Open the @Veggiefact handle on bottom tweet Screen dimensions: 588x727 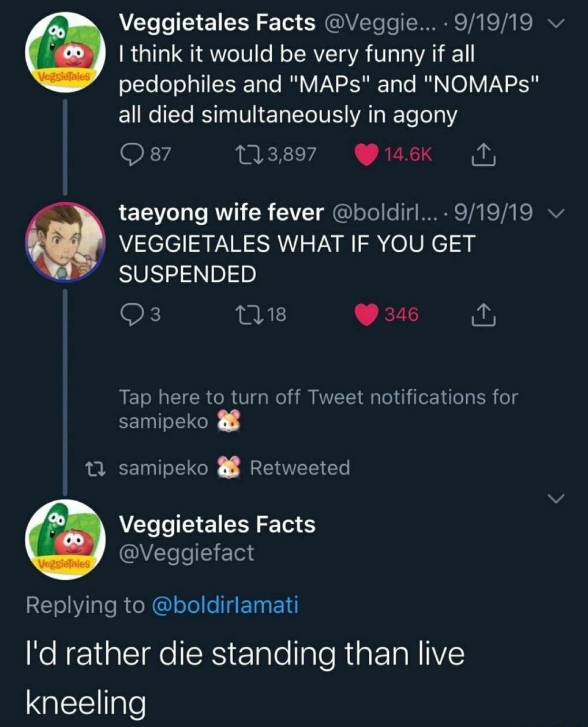tap(186, 553)
